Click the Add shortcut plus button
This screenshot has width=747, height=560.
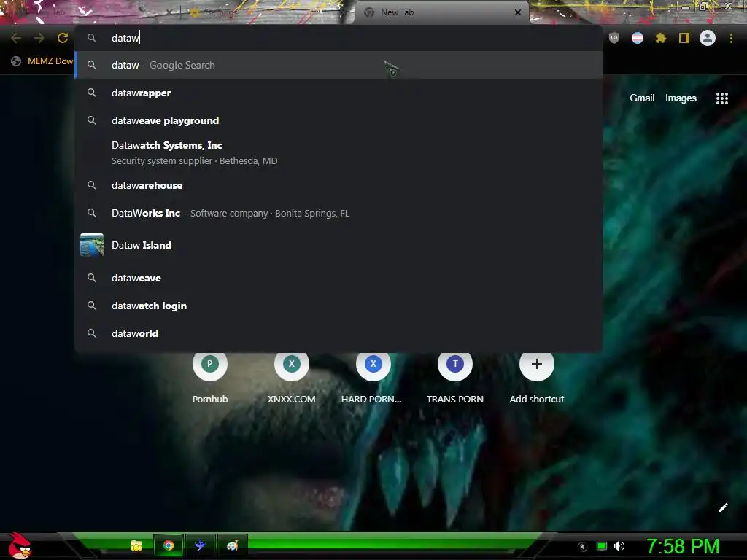[x=536, y=364]
